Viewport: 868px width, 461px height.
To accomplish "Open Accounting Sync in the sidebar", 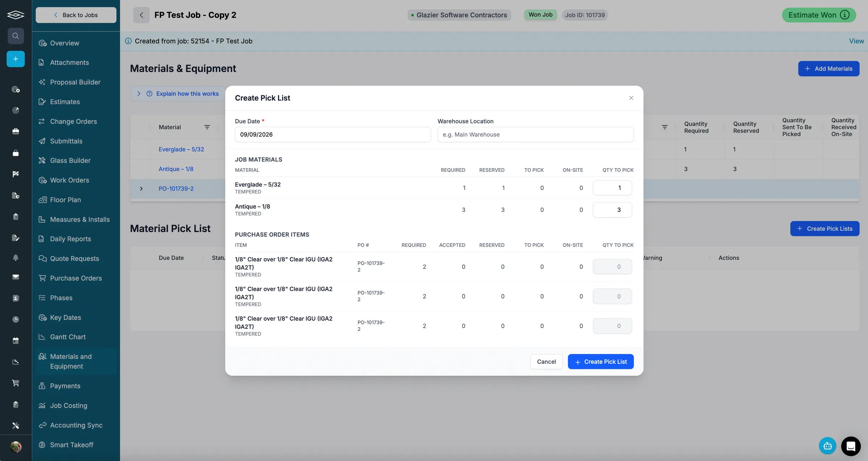I will [76, 425].
